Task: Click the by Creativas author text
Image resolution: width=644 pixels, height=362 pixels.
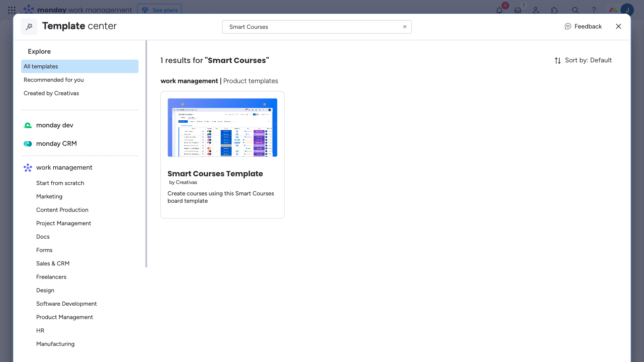Action: click(x=183, y=182)
